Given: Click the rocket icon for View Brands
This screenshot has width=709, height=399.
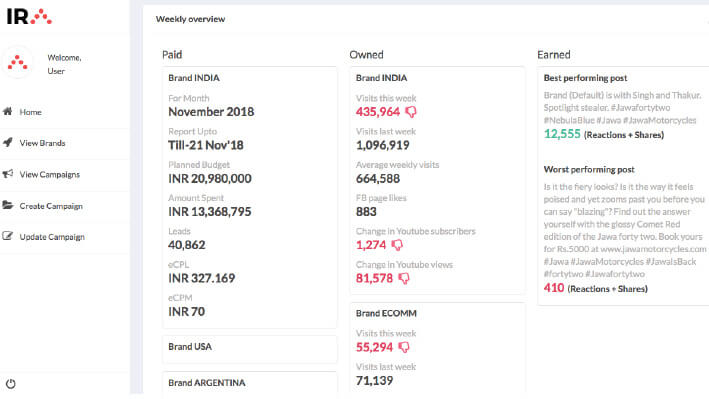Looking at the screenshot, I should [8, 142].
